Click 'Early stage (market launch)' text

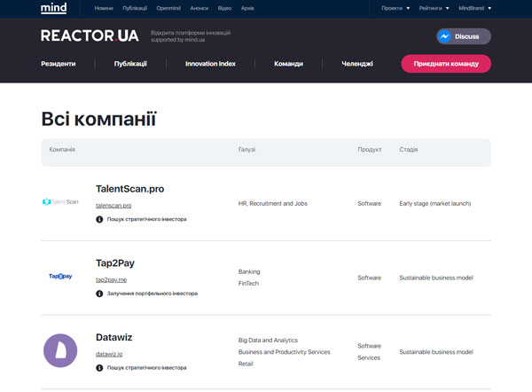(x=435, y=203)
